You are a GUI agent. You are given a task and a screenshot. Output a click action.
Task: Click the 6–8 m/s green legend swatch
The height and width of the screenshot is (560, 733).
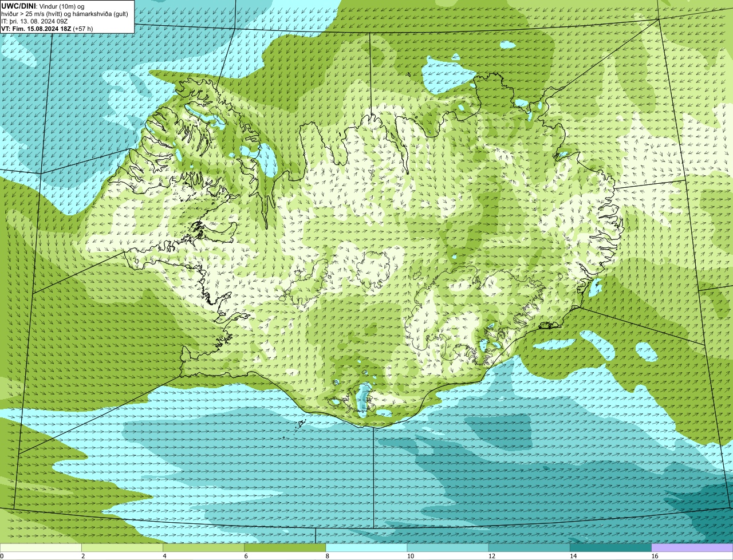tap(285, 547)
